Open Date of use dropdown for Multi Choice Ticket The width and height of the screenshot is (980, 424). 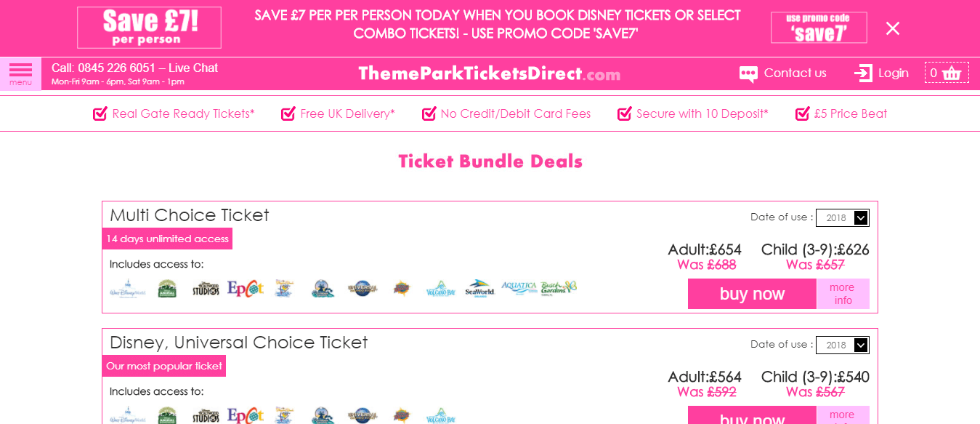coord(843,217)
